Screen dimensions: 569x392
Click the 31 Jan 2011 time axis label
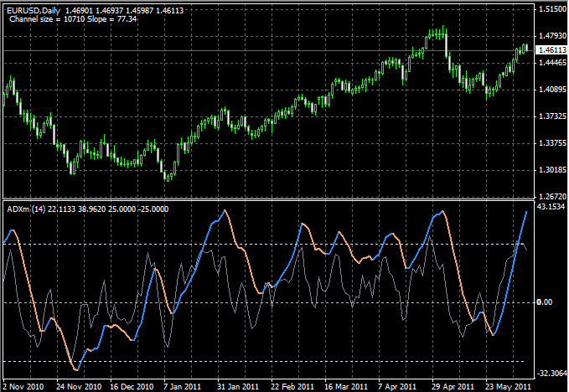(238, 387)
